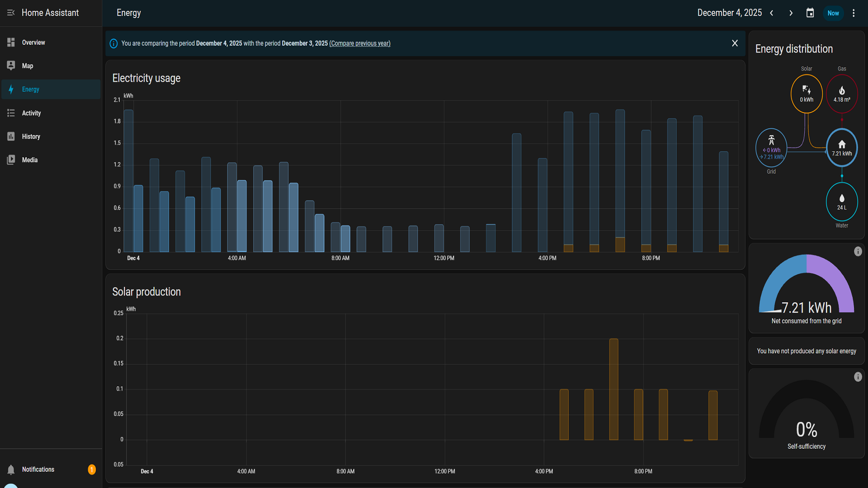Collapse the sidebar with the hamburger icon
Viewport: 868px width, 488px height.
tap(11, 13)
